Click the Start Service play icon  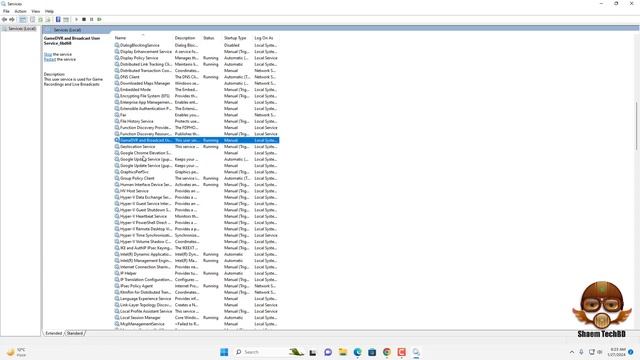point(76,20)
